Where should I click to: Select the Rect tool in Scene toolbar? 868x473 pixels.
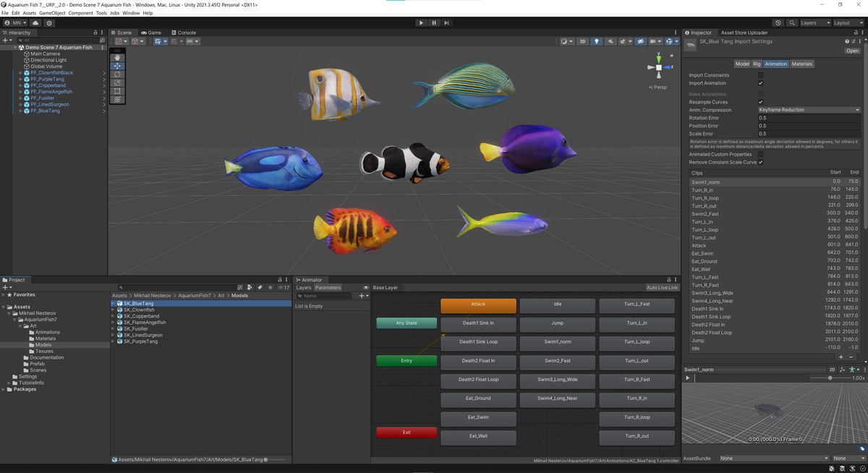117,91
